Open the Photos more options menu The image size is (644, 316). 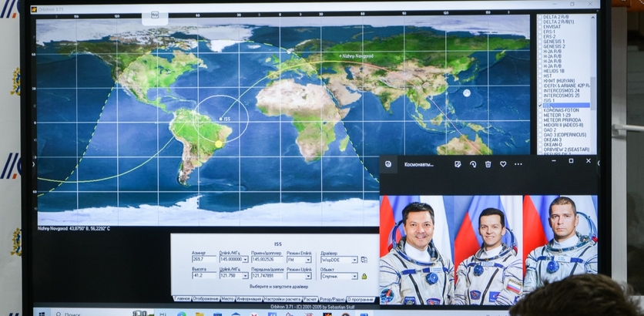coord(518,164)
